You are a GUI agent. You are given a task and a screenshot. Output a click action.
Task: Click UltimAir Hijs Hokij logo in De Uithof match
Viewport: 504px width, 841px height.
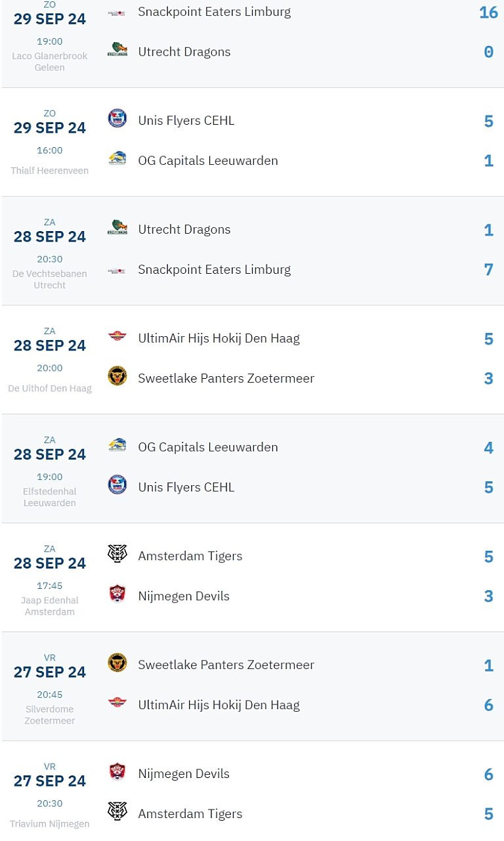click(x=117, y=337)
